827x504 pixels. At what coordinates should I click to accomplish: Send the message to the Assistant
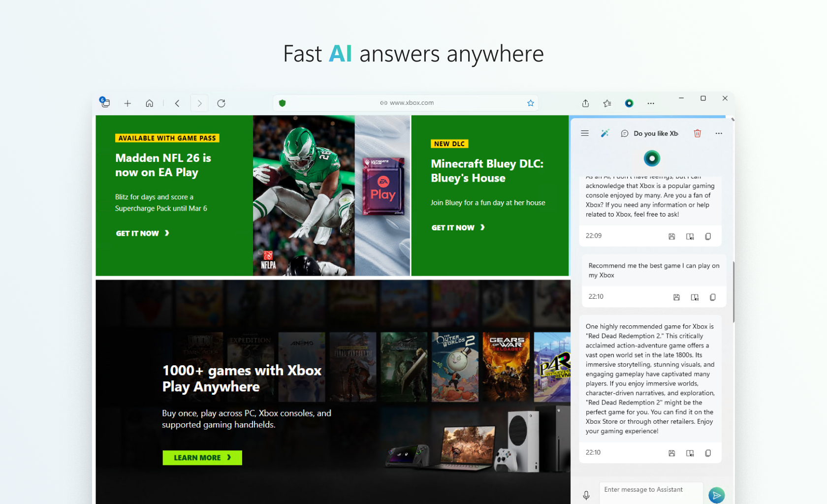point(717,495)
